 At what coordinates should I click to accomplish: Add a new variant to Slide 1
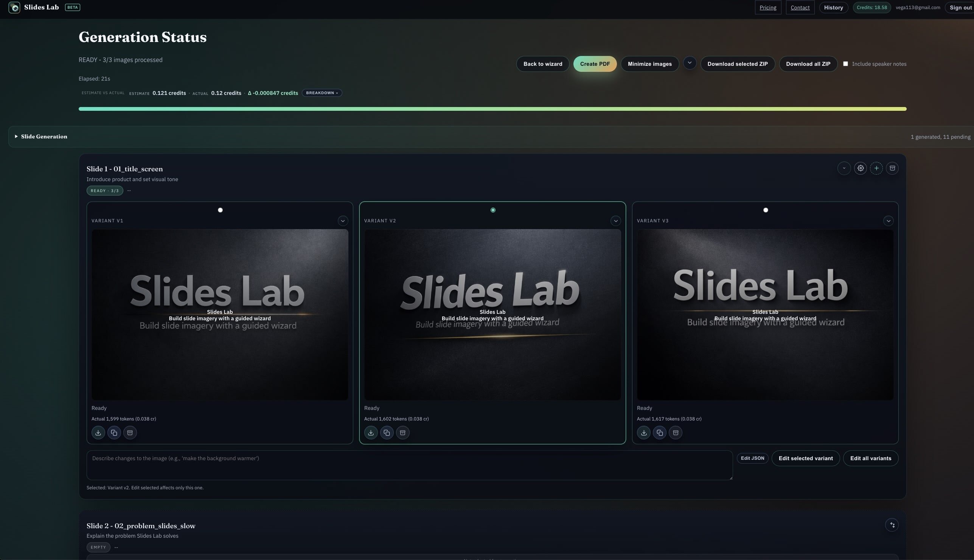[876, 168]
